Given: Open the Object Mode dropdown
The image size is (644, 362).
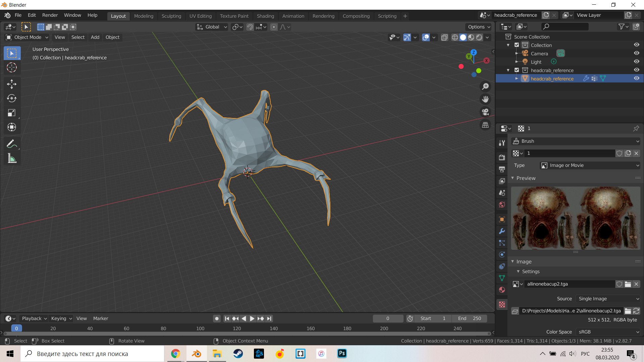Looking at the screenshot, I should [x=28, y=37].
